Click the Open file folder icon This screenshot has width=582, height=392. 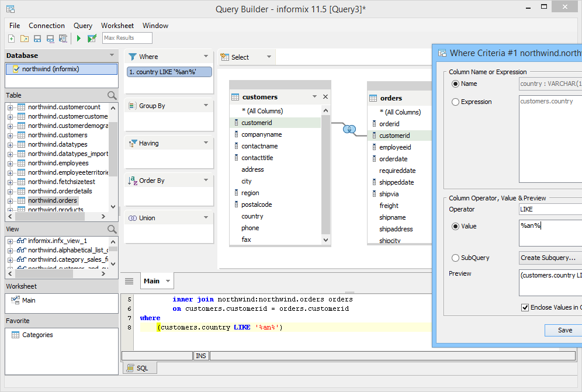25,39
